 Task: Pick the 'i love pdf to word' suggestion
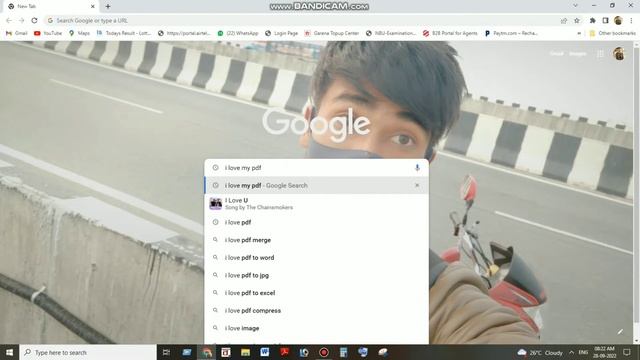coord(317,258)
